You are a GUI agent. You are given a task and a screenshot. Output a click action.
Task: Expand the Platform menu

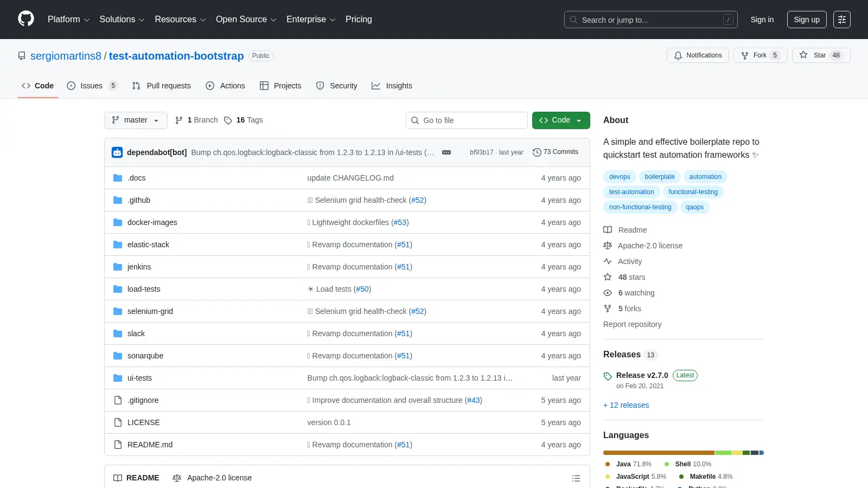(68, 20)
